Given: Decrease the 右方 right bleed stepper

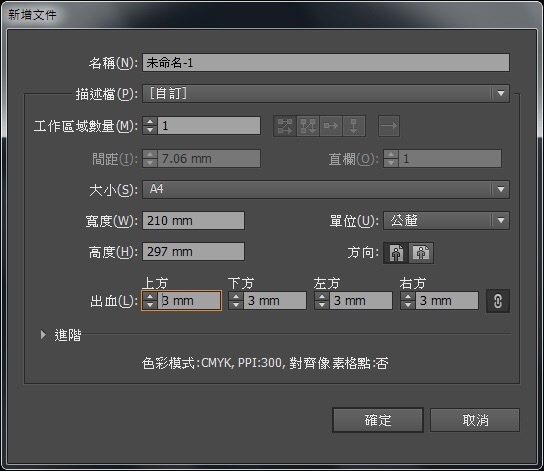Looking at the screenshot, I should click(x=408, y=305).
